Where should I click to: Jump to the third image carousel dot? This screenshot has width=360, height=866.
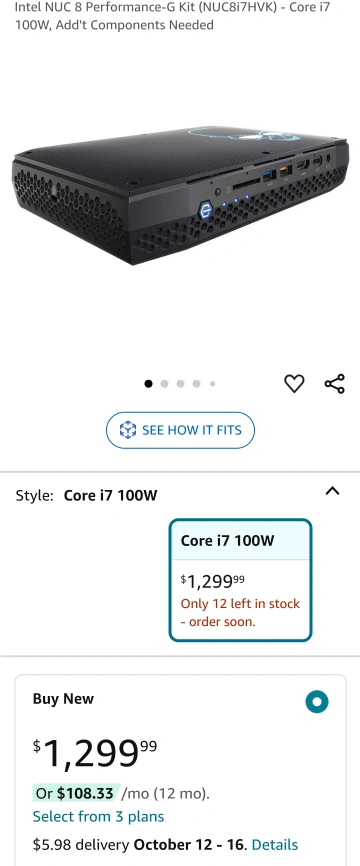180,384
